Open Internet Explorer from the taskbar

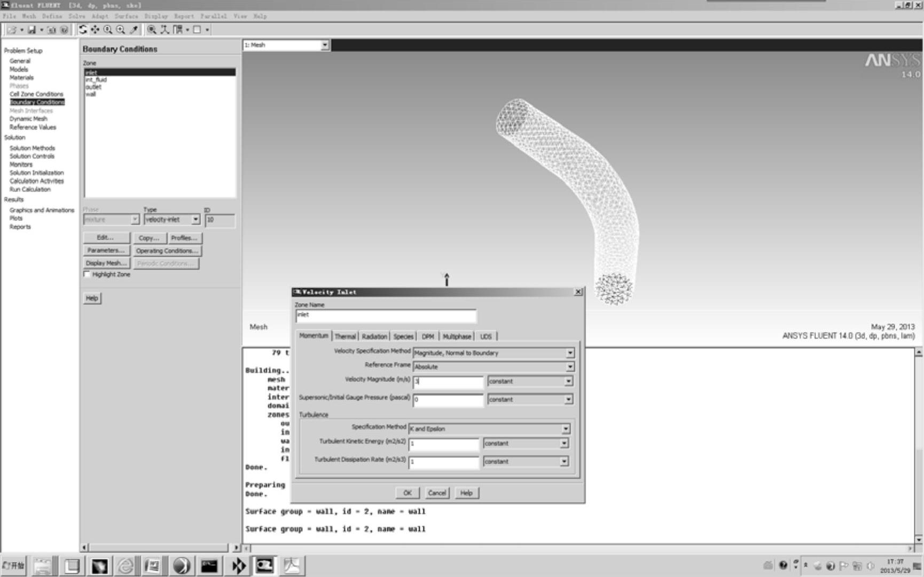(126, 566)
